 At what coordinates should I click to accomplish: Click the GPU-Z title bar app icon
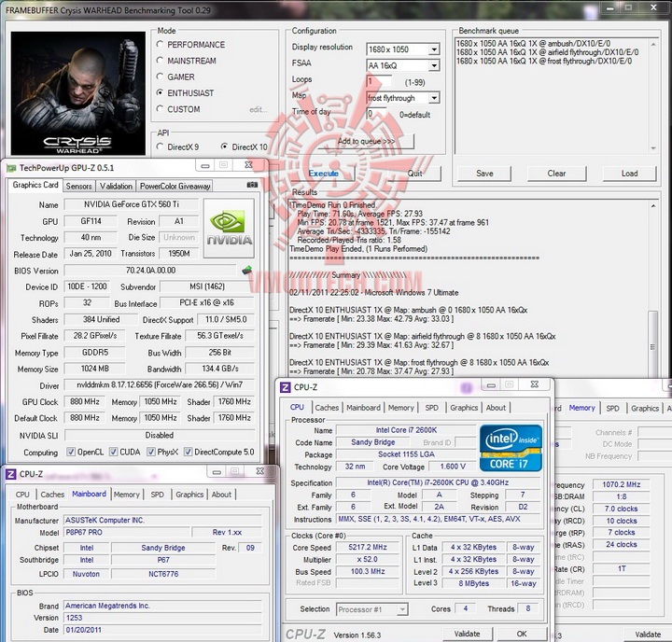point(11,168)
